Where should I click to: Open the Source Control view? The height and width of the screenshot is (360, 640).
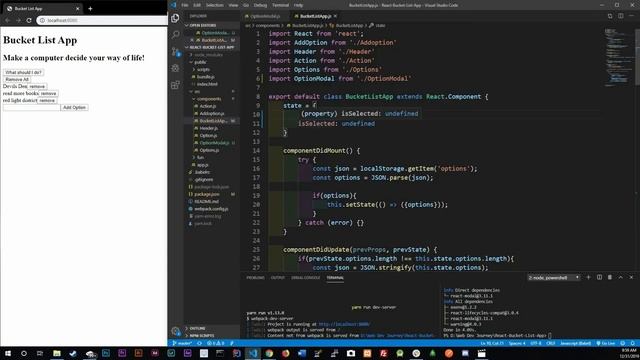176,51
